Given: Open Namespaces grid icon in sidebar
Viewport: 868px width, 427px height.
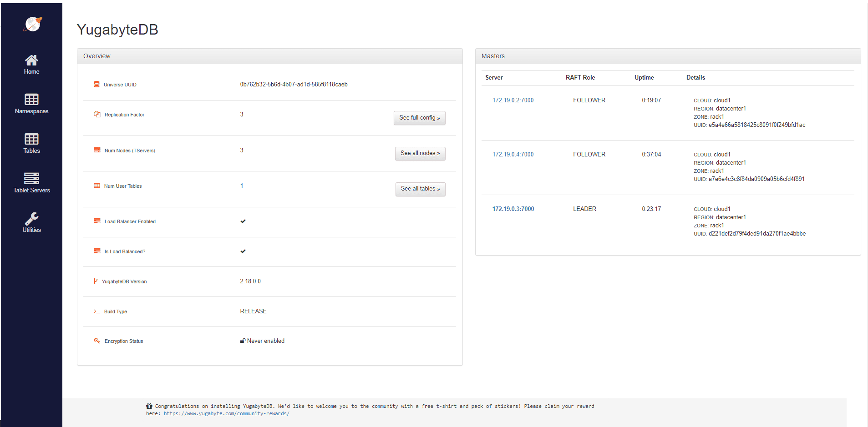Looking at the screenshot, I should pos(31,99).
